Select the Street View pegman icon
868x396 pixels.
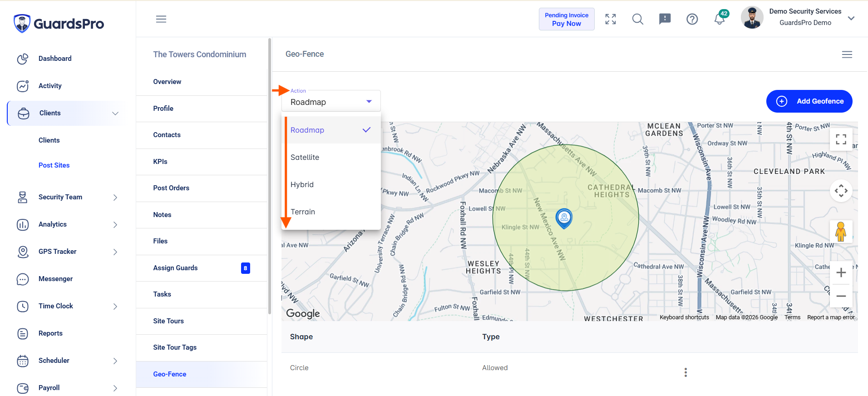click(841, 232)
